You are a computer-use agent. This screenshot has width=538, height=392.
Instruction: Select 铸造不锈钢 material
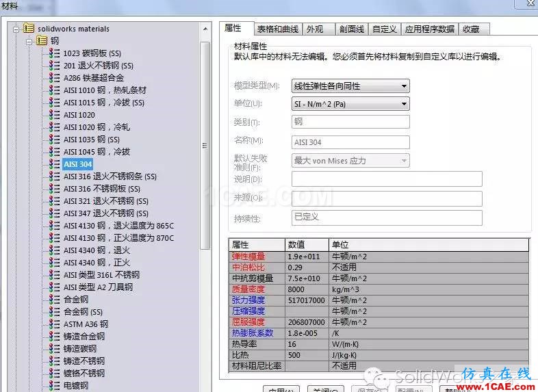(84, 361)
